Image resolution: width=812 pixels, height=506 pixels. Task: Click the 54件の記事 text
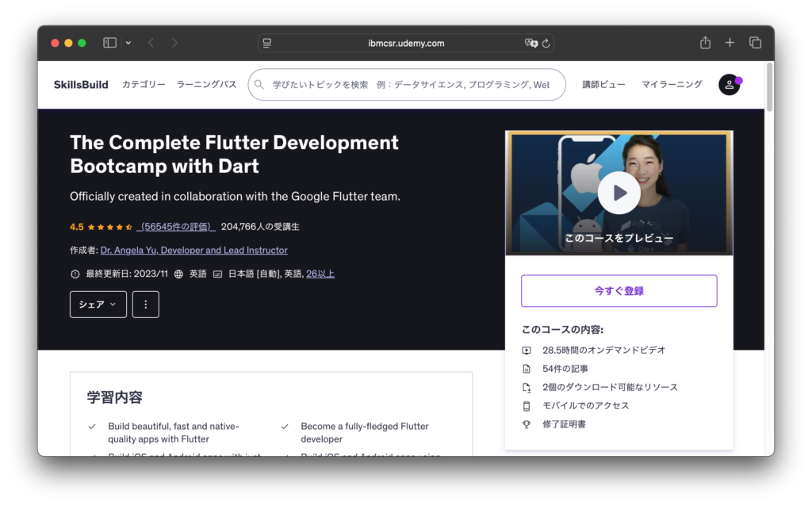click(x=565, y=369)
